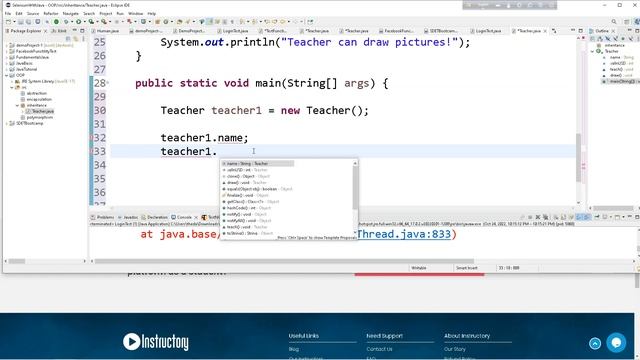Open the File menu
The height and width of the screenshot is (360, 640).
click(8, 13)
